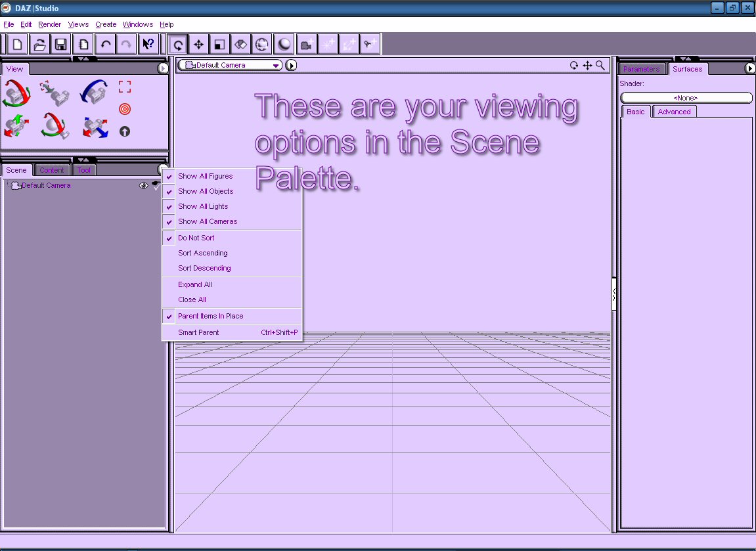756x551 pixels.
Task: Open the Windows menu
Action: pyautogui.click(x=138, y=24)
